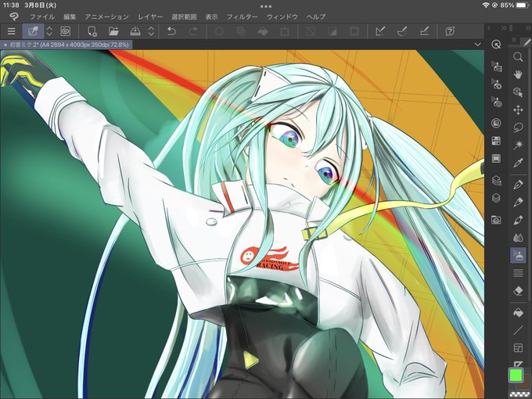Open the Brush Size panel icon
Viewport: 532px width, 399px height.
pyautogui.click(x=496, y=101)
